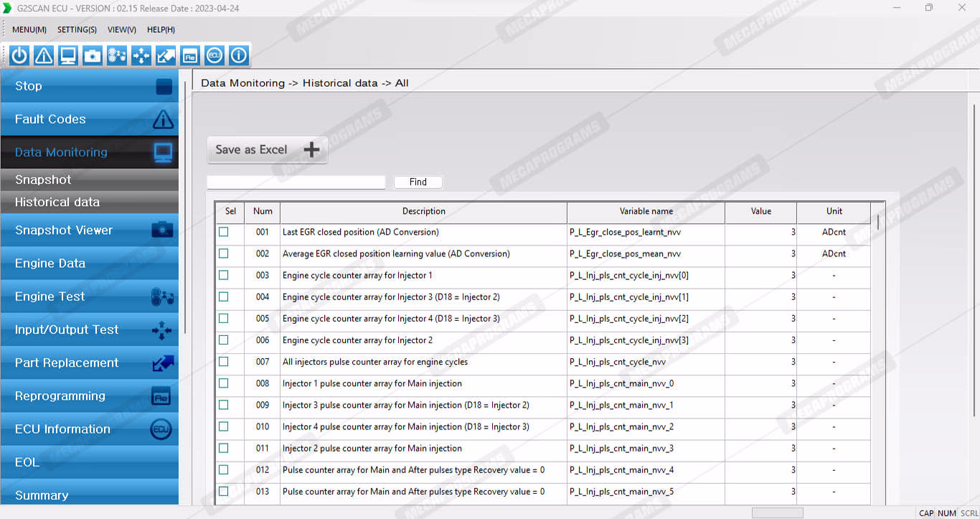Click the info circle toolbar icon
Viewport: 980px width, 519px height.
[x=239, y=55]
